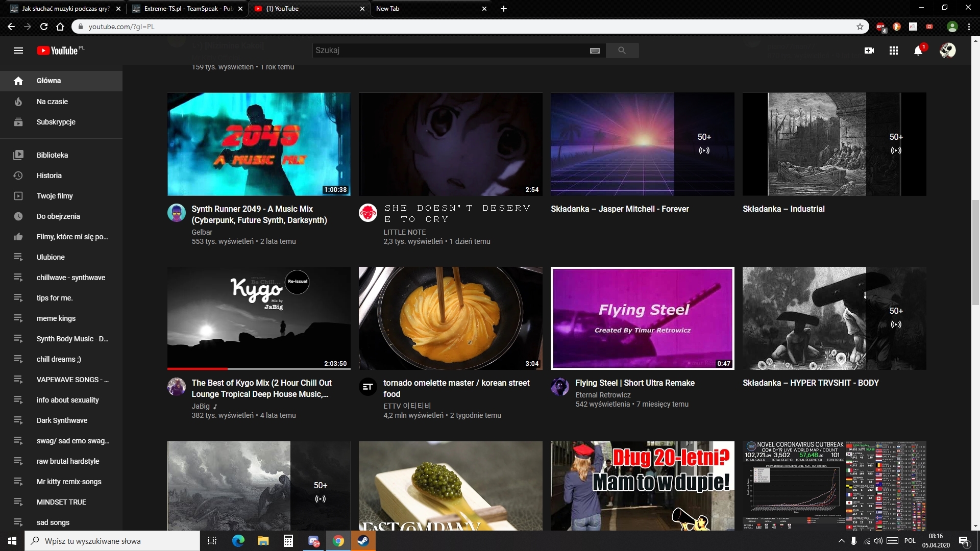
Task: Open Subskrypcje in the sidebar
Action: (x=61, y=122)
